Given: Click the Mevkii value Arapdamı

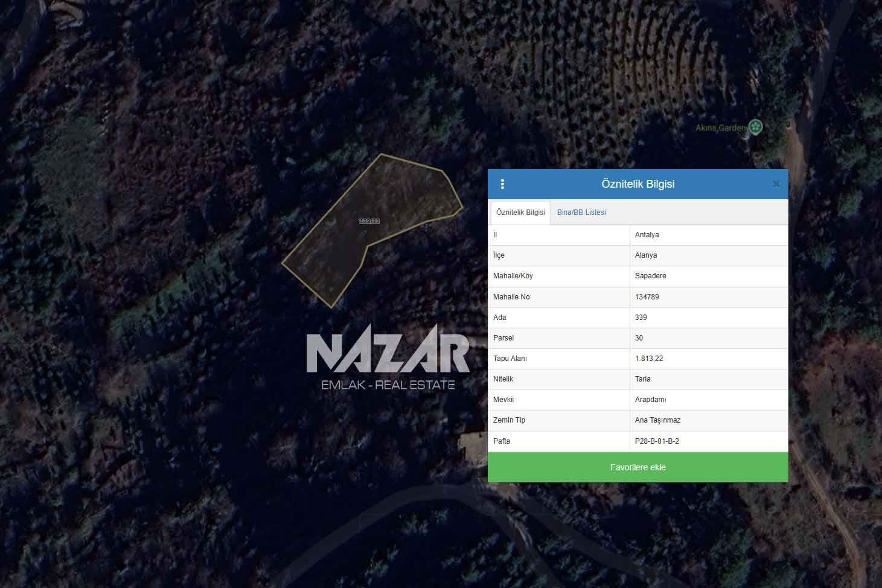Looking at the screenshot, I should [x=650, y=400].
